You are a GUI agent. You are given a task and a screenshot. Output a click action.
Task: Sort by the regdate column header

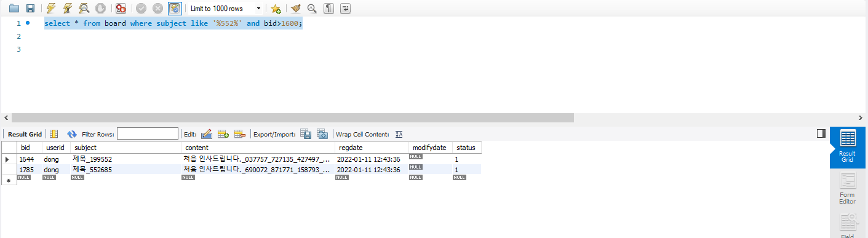(x=372, y=148)
